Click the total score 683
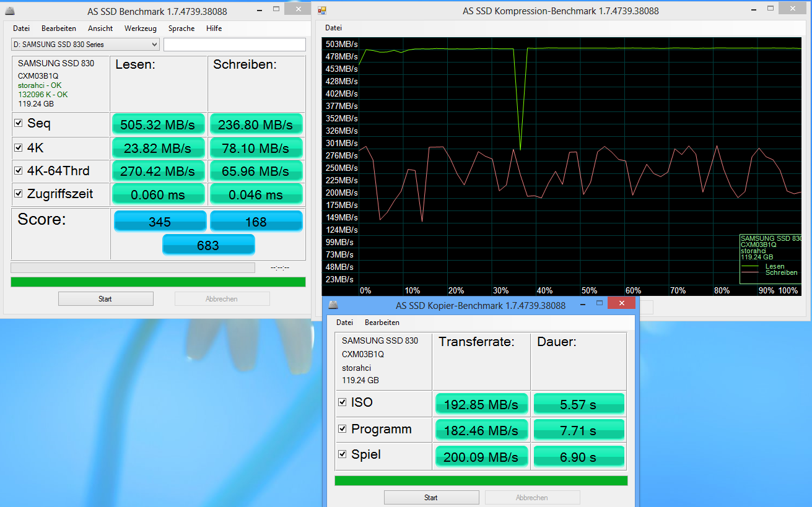Image resolution: width=812 pixels, height=507 pixels. [x=208, y=245]
